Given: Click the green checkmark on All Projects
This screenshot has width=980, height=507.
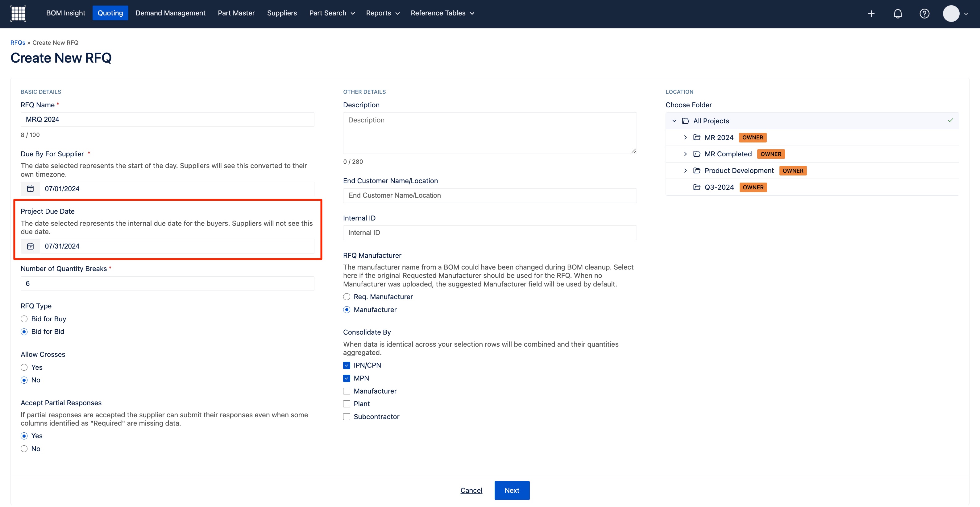Looking at the screenshot, I should (x=950, y=120).
